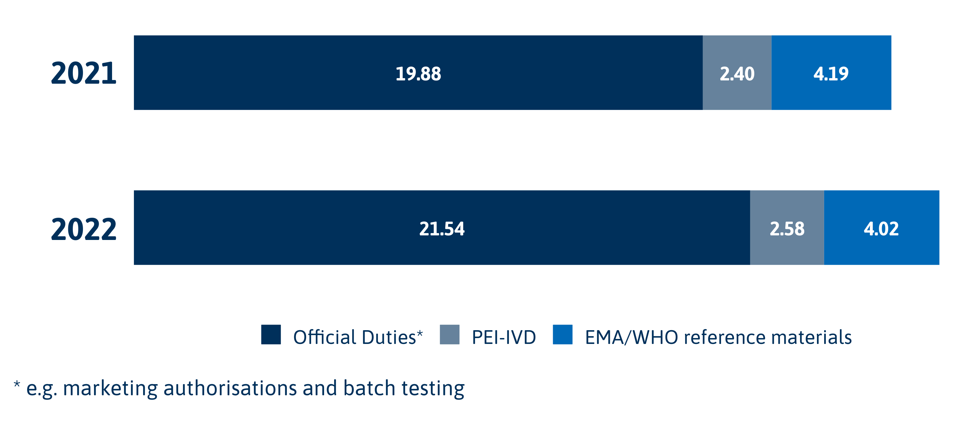Click the word 'marketing' in the footnote
The image size is (980, 425).
pyautogui.click(x=110, y=388)
